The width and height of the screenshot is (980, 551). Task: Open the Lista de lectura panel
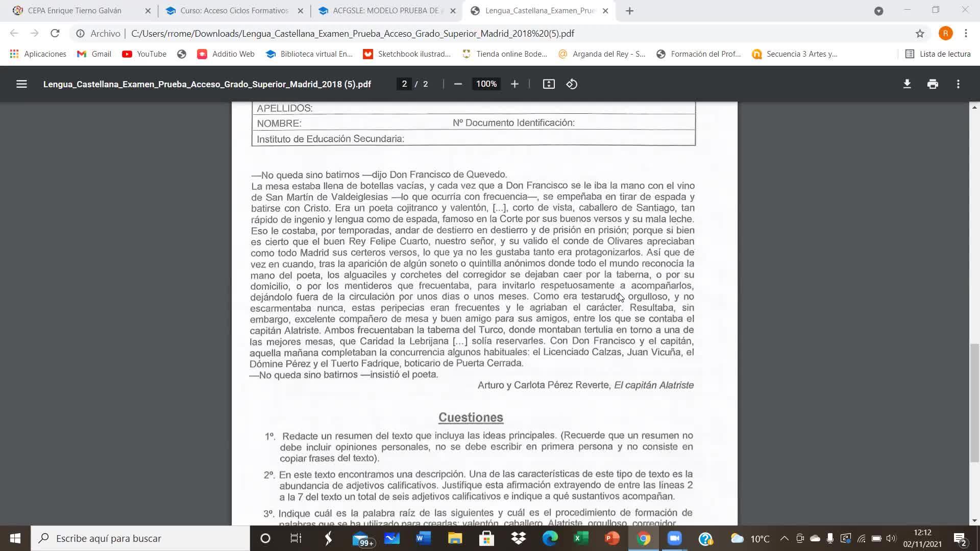click(938, 54)
